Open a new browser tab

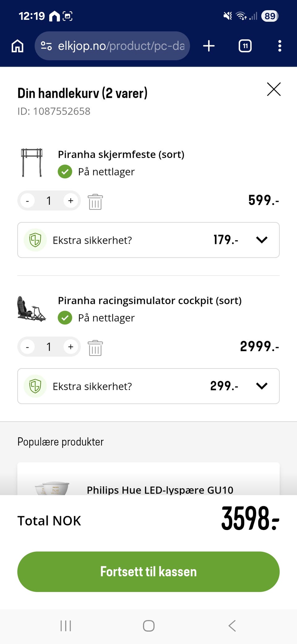(209, 46)
